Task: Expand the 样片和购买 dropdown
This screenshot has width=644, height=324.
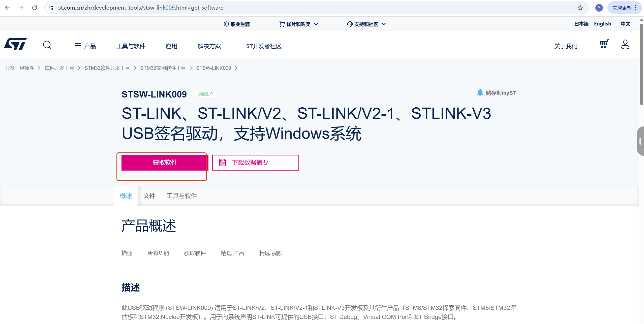Action: [299, 24]
